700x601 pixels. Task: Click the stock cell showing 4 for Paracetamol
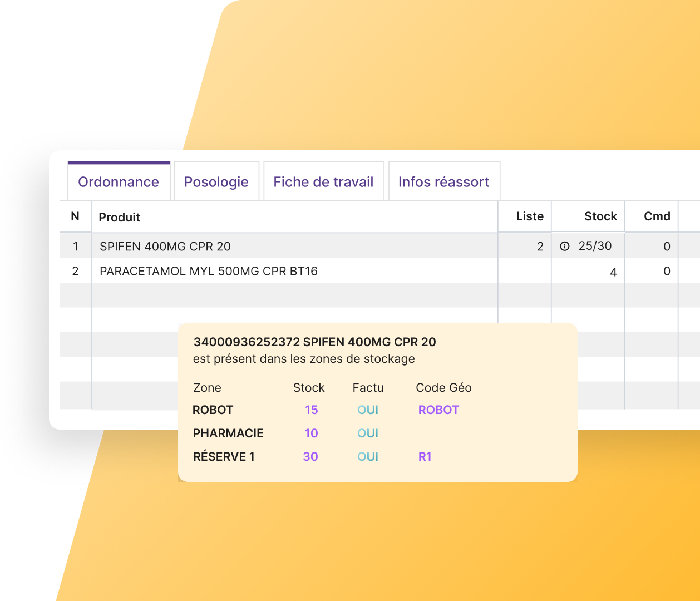click(613, 272)
